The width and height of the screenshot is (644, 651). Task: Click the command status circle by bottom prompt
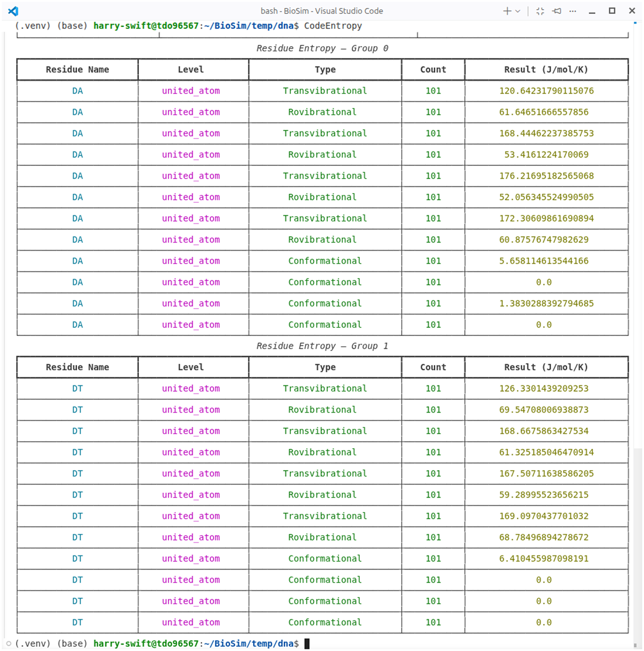(x=9, y=643)
